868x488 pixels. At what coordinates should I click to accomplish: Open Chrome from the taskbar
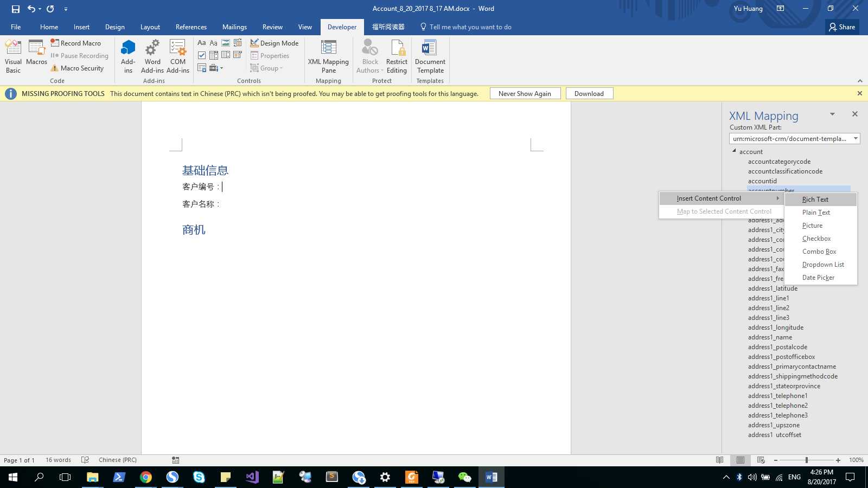click(145, 477)
